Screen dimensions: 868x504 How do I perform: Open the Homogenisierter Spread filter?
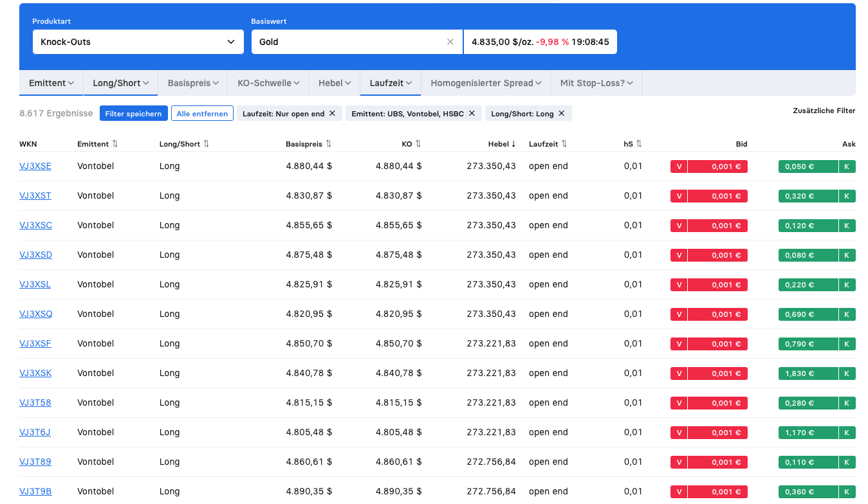point(486,83)
